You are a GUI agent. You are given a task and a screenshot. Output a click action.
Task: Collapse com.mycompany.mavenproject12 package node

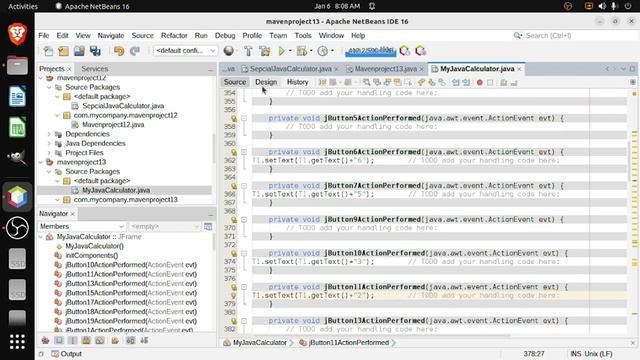pyautogui.click(x=58, y=116)
